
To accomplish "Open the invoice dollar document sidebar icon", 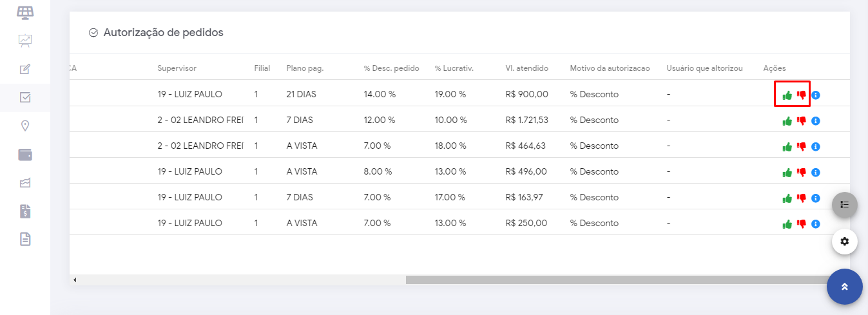I will coord(25,211).
